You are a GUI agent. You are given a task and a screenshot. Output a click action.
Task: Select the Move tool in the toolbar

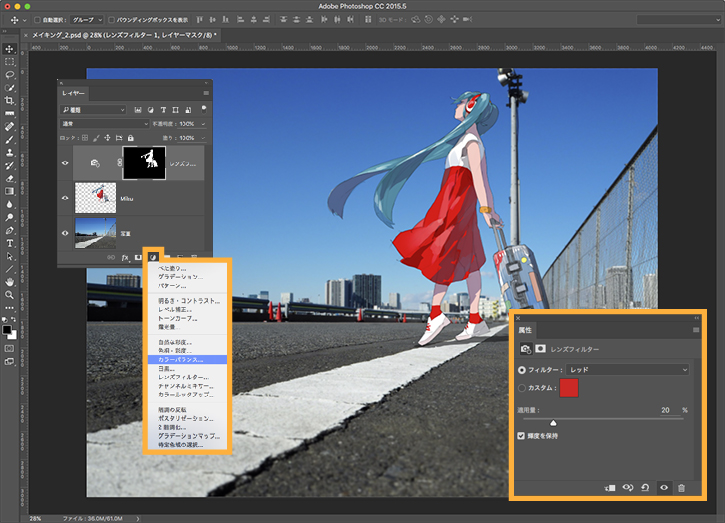[10, 48]
